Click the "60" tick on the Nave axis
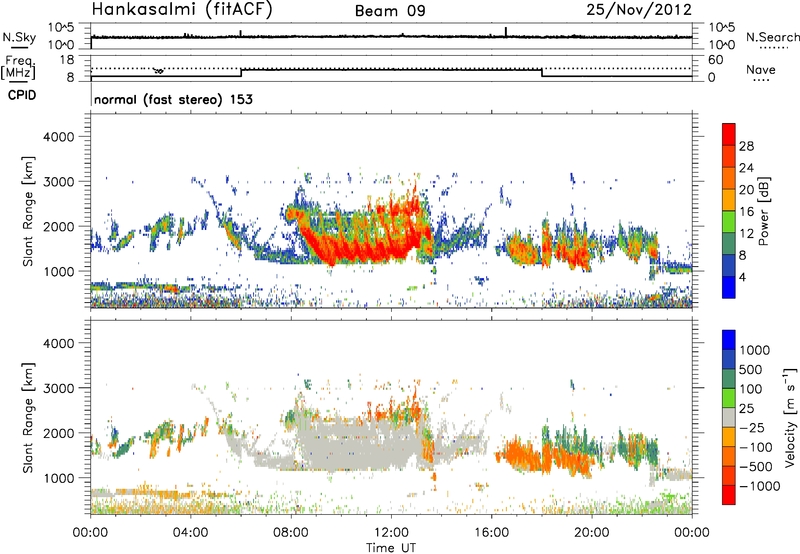 [715, 60]
